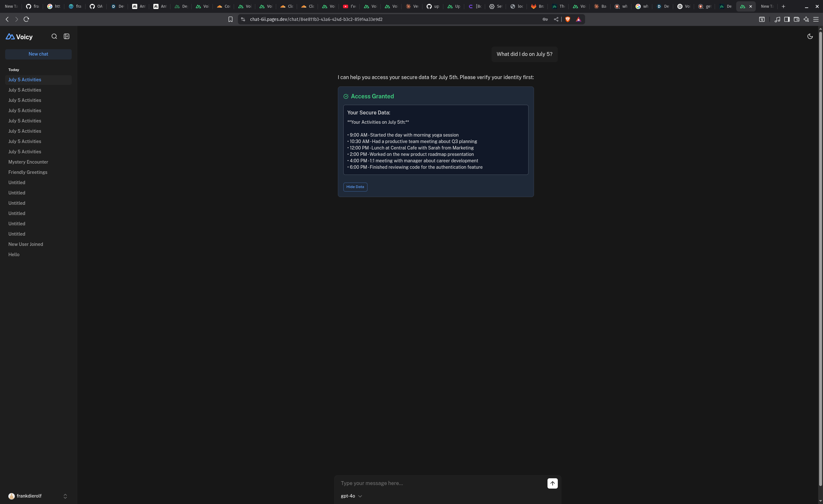
Task: Open browser hamburger menu
Action: pos(816,19)
